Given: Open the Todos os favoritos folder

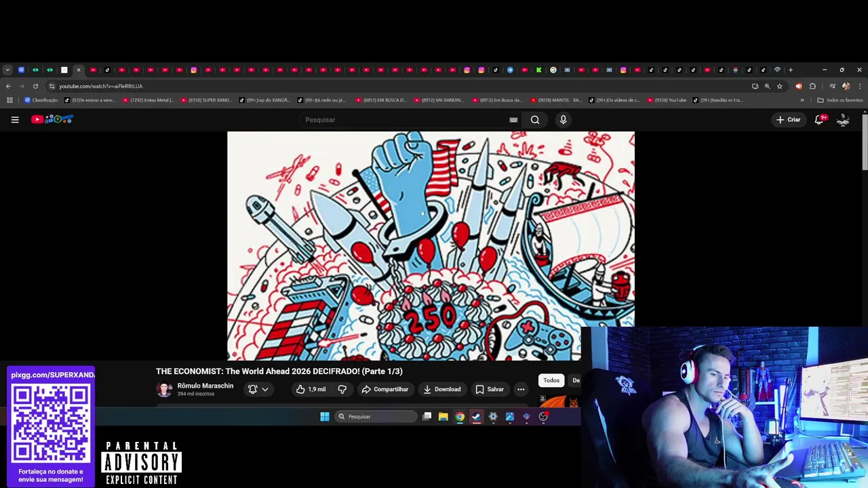Looking at the screenshot, I should (x=840, y=100).
